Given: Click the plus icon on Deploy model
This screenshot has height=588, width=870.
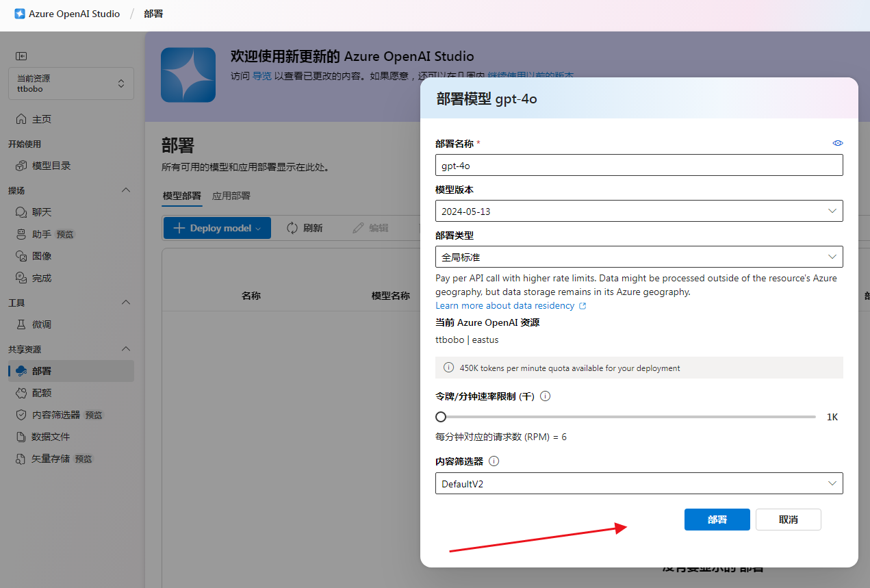Looking at the screenshot, I should (179, 228).
